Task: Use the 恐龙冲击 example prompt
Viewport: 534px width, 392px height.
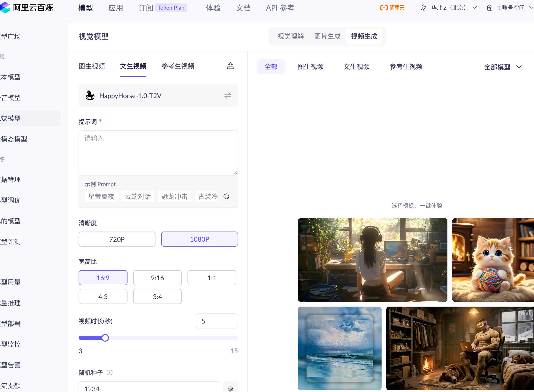Action: [x=175, y=196]
